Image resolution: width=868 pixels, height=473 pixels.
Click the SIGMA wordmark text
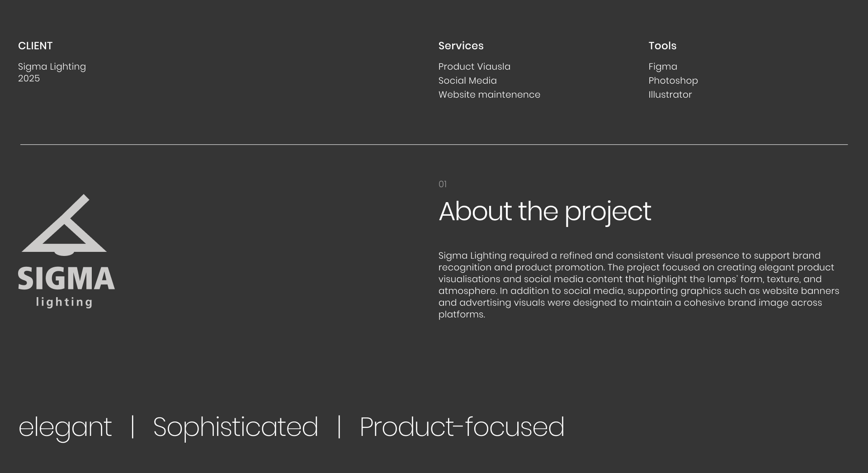(x=66, y=279)
